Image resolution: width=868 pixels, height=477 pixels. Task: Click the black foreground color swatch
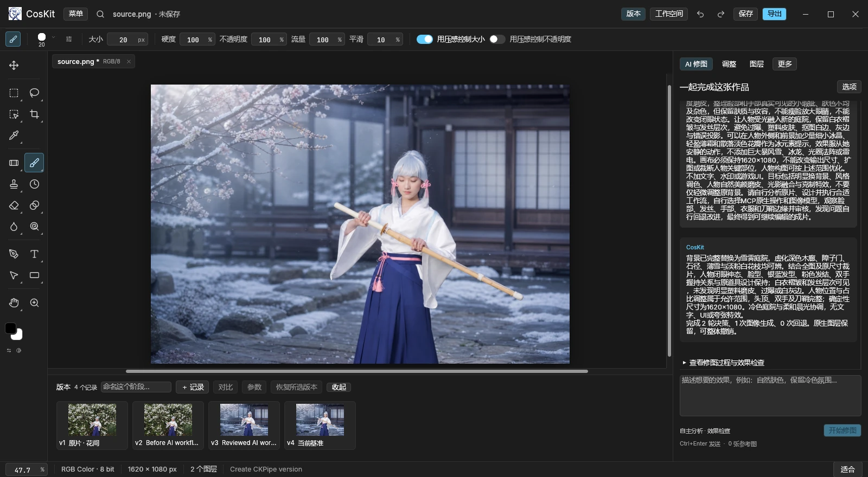tap(10, 328)
